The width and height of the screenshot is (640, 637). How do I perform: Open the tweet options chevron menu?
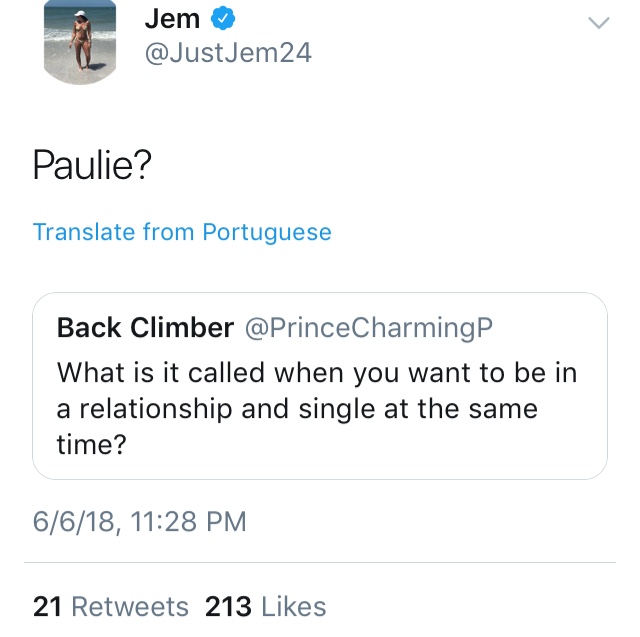coord(598,23)
